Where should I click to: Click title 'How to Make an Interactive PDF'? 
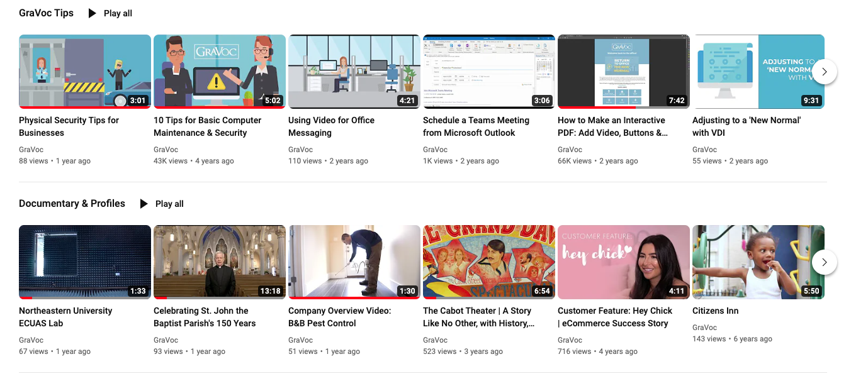coord(612,126)
